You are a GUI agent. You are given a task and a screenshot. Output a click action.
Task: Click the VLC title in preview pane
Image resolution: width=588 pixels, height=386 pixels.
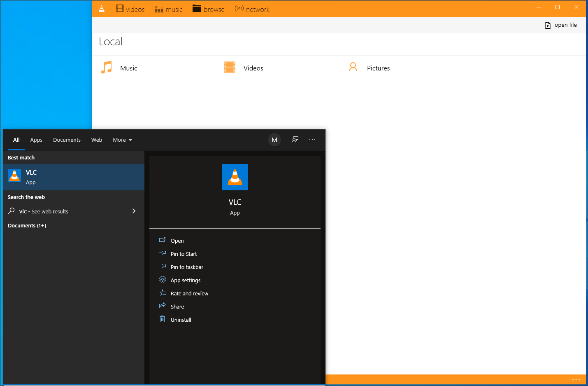235,202
